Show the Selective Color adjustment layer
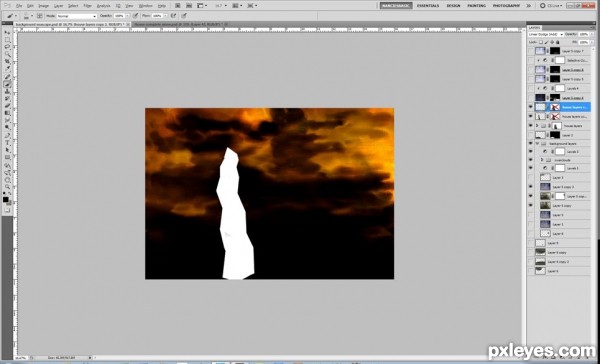The image size is (600, 364). pos(530,60)
